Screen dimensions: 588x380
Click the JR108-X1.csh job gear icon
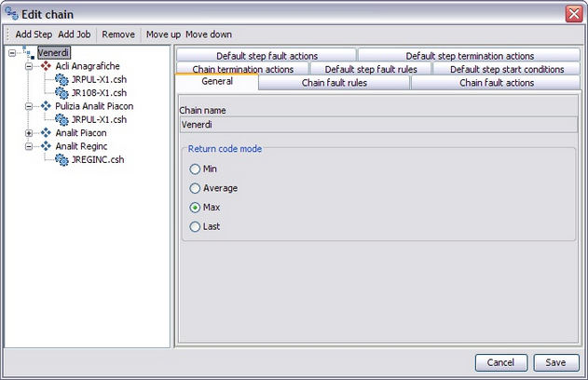tap(62, 93)
